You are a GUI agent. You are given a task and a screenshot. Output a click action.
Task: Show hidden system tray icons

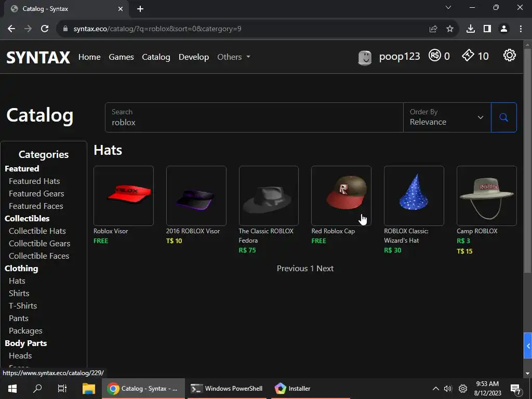click(x=436, y=389)
